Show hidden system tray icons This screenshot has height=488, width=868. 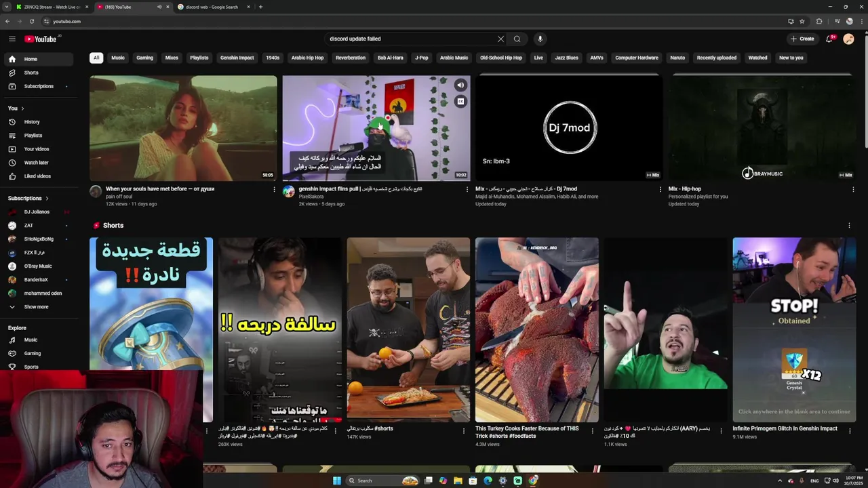[780, 481]
